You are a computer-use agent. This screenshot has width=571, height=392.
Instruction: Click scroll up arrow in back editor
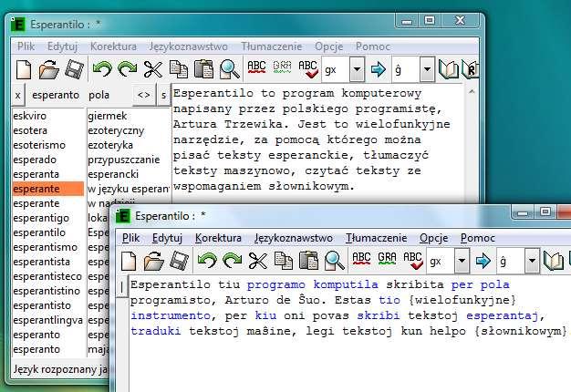472,92
